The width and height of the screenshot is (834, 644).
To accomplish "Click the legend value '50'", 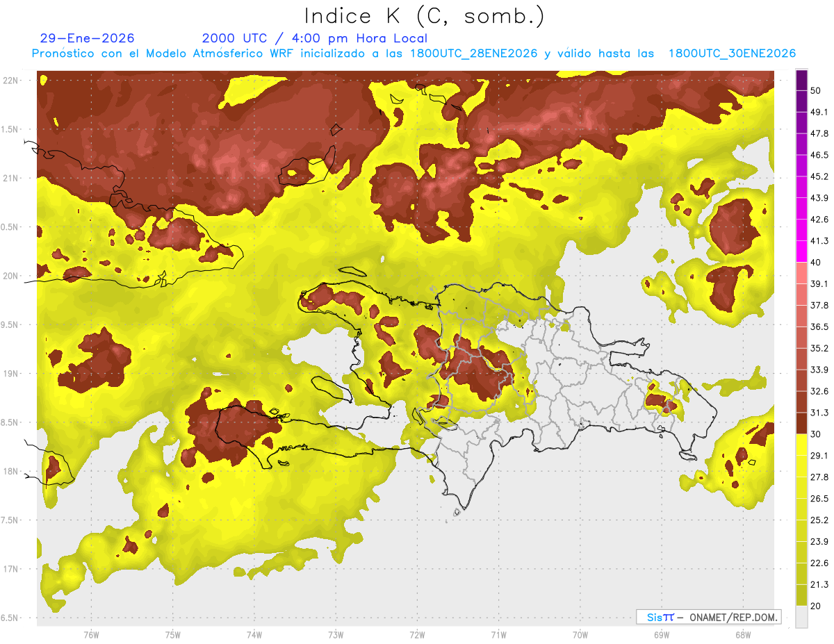I will click(x=816, y=90).
